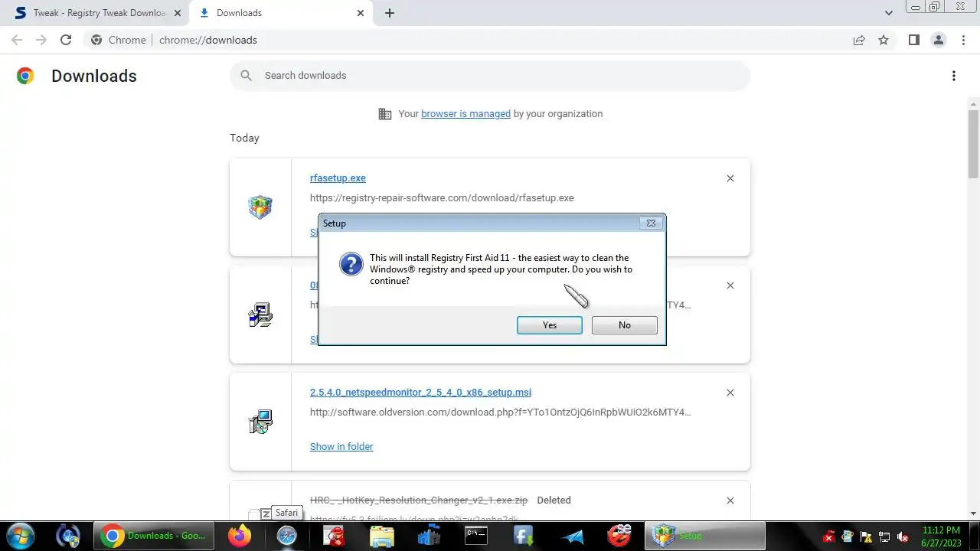The width and height of the screenshot is (980, 551).
Task: Click the page vertical scrollbar thumb
Action: click(x=973, y=144)
